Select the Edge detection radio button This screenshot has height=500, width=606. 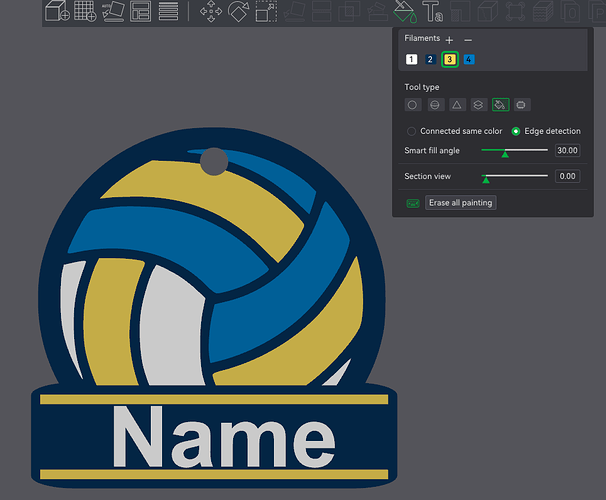pos(516,131)
